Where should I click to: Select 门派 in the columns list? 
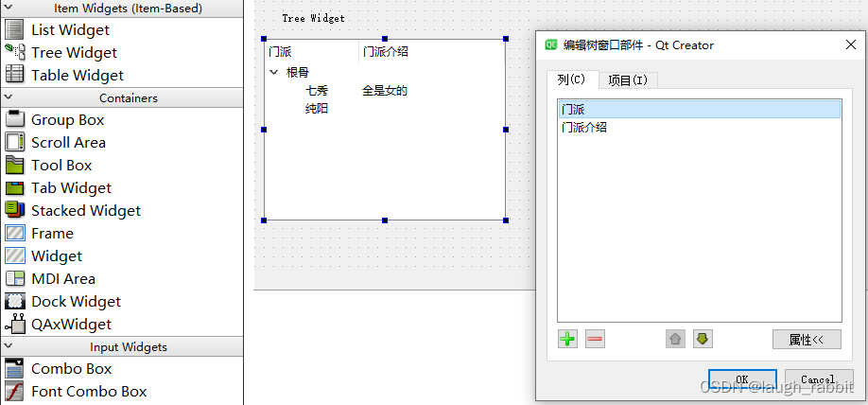pyautogui.click(x=699, y=110)
